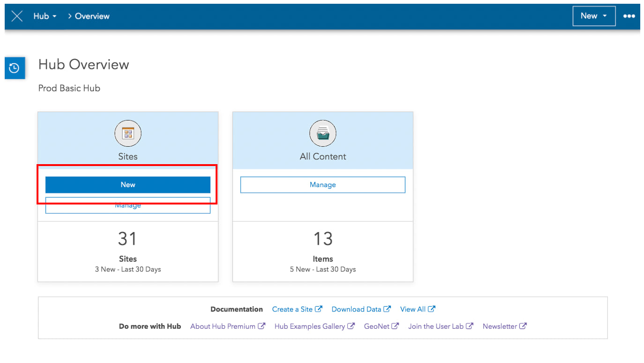Open the New dropdown in top bar
This screenshot has height=363, width=644.
point(594,16)
